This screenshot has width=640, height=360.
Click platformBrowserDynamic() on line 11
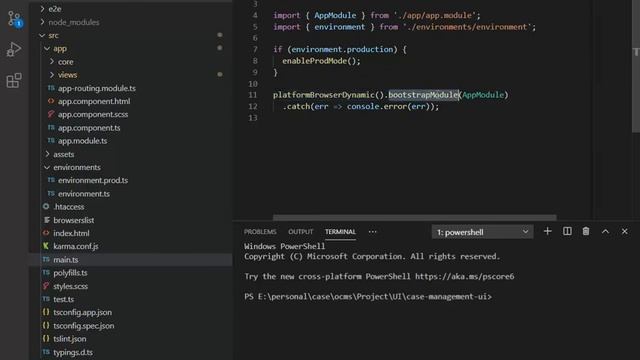[x=328, y=95]
